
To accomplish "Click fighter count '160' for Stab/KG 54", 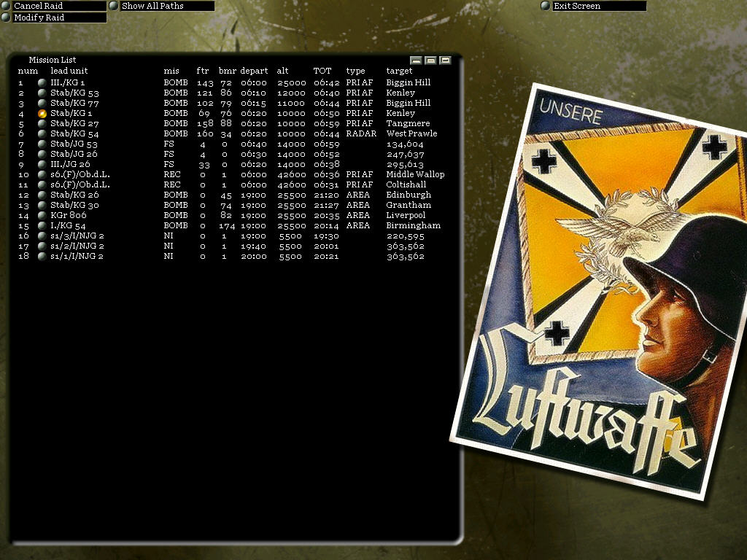I will 205,134.
